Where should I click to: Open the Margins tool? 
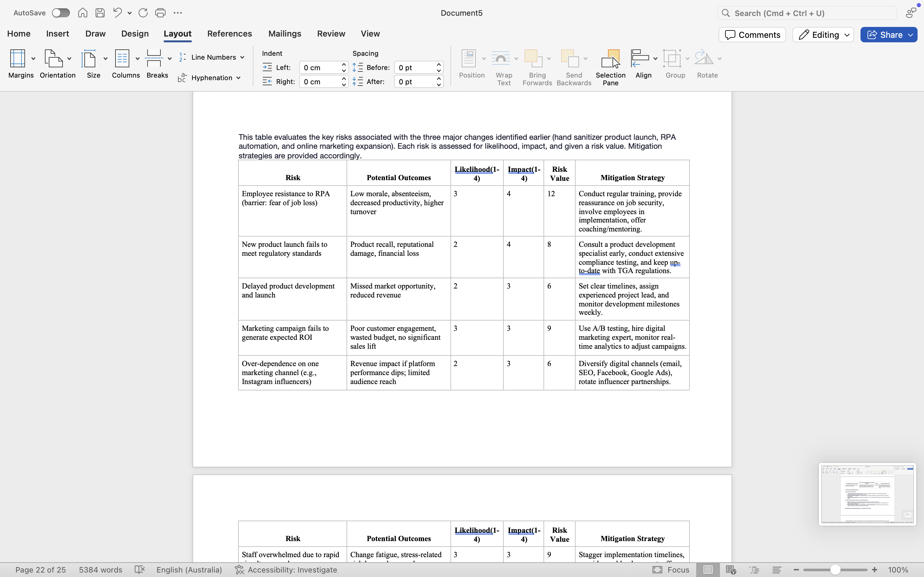coord(18,59)
